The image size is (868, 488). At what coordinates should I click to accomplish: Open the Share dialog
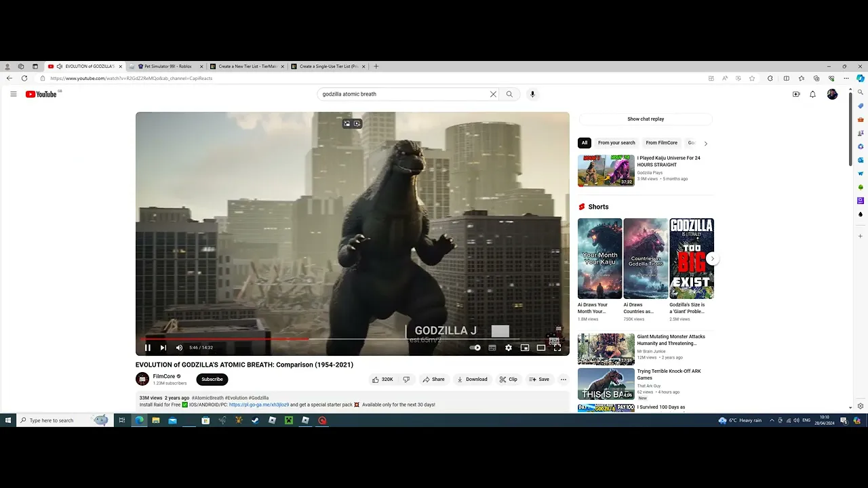(434, 380)
